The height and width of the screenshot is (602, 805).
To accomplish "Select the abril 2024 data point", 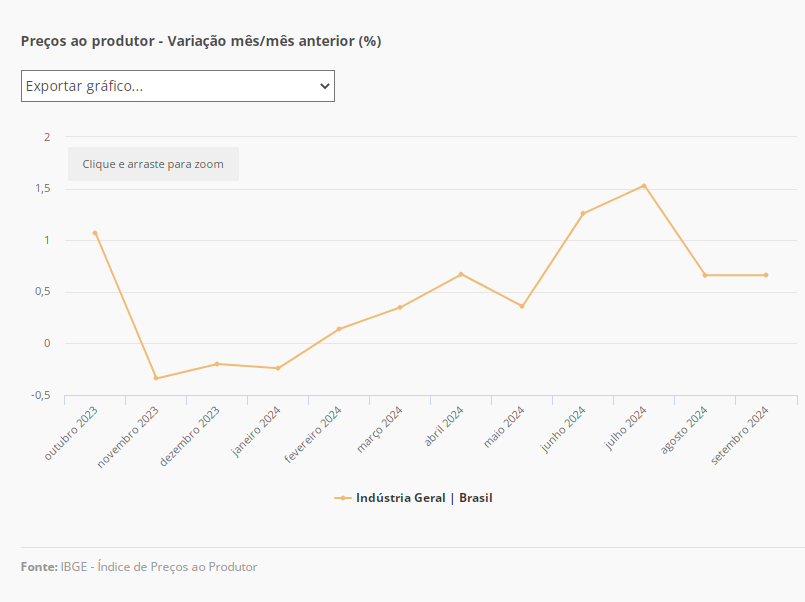I will pyautogui.click(x=461, y=274).
